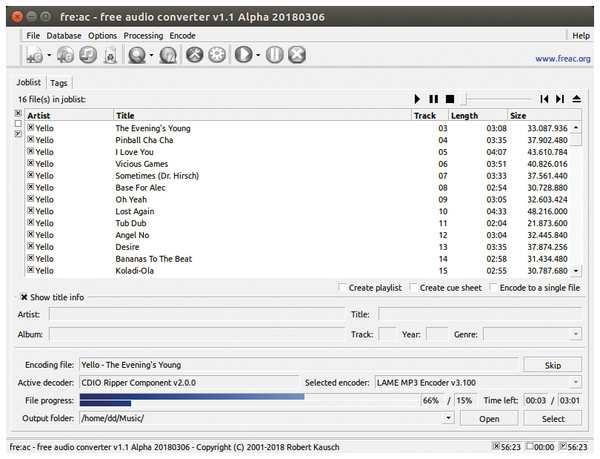Click the Year input field
This screenshot has height=459, width=600.
click(x=437, y=334)
